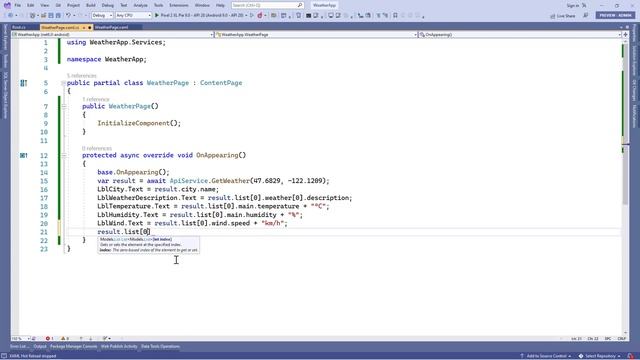Open the Git menu
Image resolution: width=640 pixels, height=360 pixels.
click(x=58, y=5)
